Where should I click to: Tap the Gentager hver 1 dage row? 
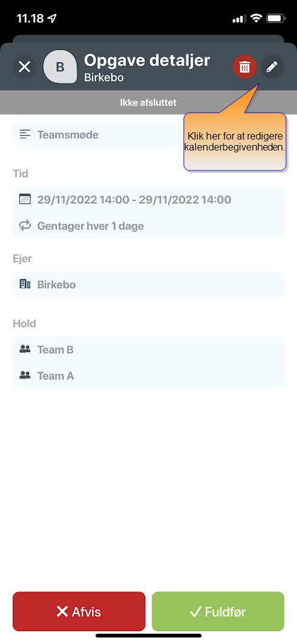click(x=148, y=226)
